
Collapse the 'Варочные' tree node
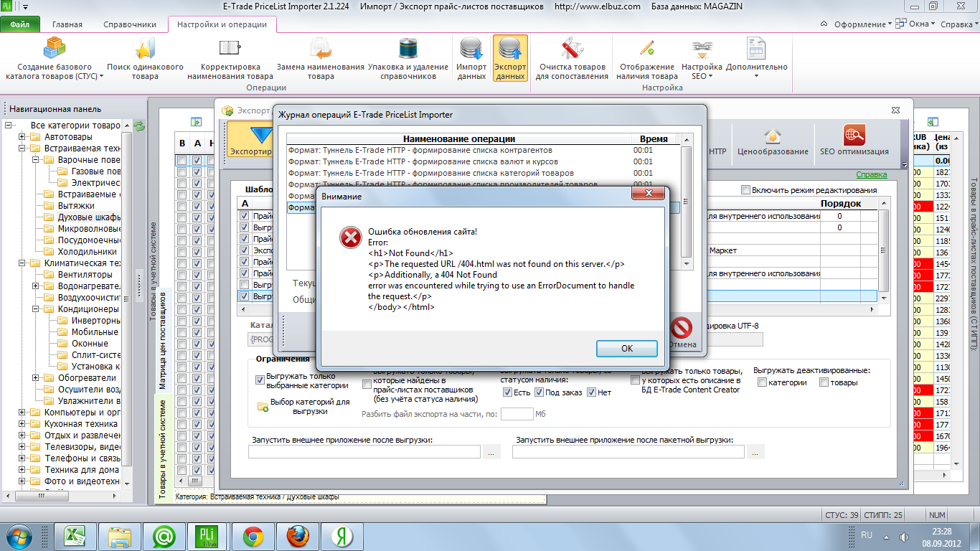36,160
